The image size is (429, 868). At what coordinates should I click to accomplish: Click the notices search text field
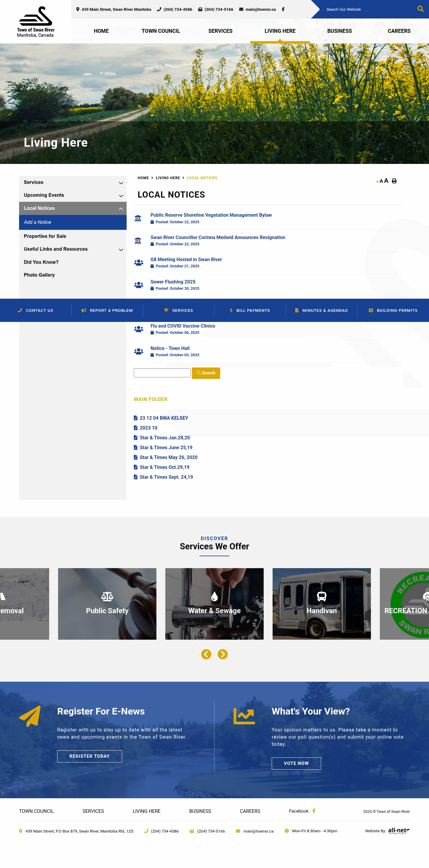(x=162, y=373)
